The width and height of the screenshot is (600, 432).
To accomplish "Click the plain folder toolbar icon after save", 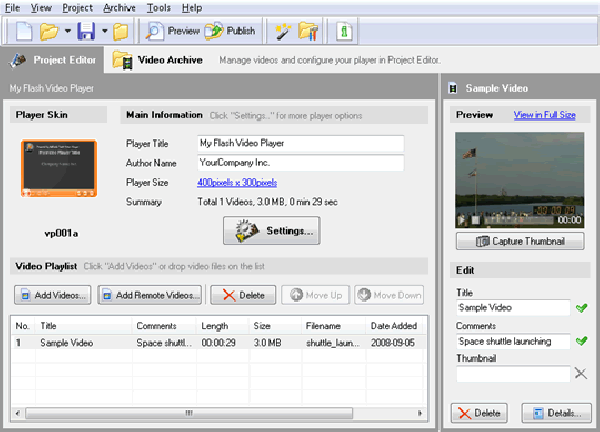I will pos(121,31).
